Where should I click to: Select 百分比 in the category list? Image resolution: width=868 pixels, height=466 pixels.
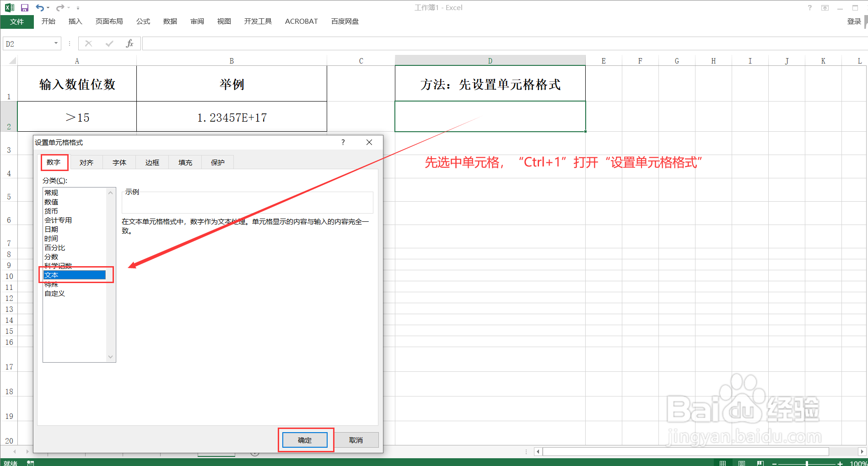75,248
